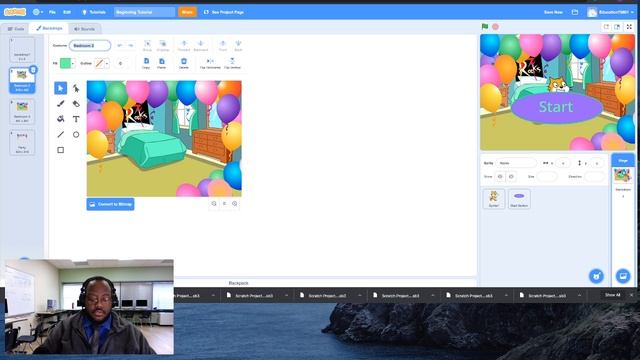Switch to the Backdrops tab
The width and height of the screenshot is (640, 360).
click(49, 28)
